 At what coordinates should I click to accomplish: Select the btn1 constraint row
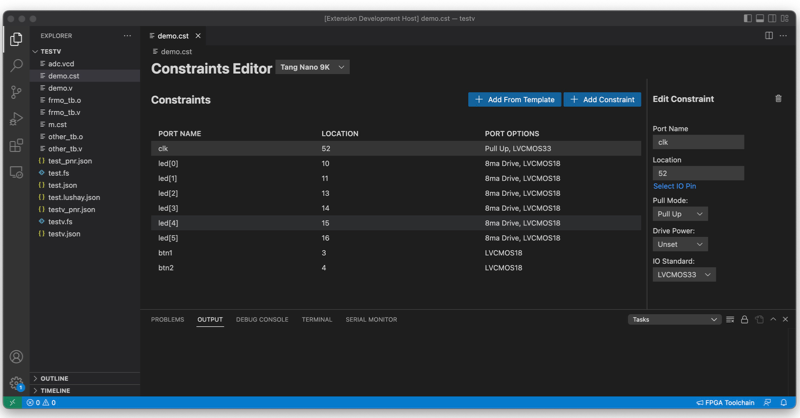396,253
